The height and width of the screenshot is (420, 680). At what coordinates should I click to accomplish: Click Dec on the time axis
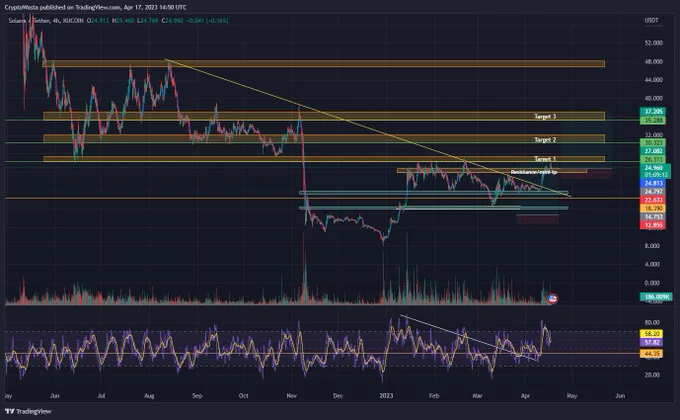pyautogui.click(x=338, y=396)
